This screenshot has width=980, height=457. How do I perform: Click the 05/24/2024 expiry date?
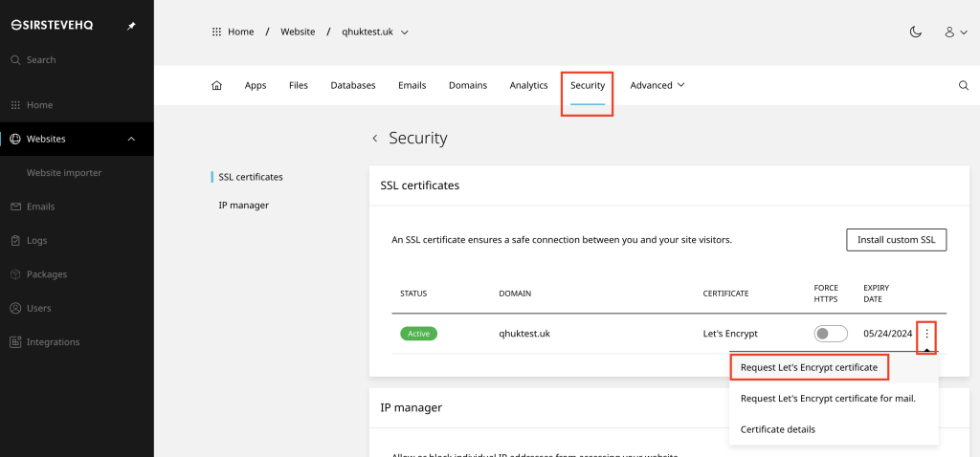(x=887, y=334)
